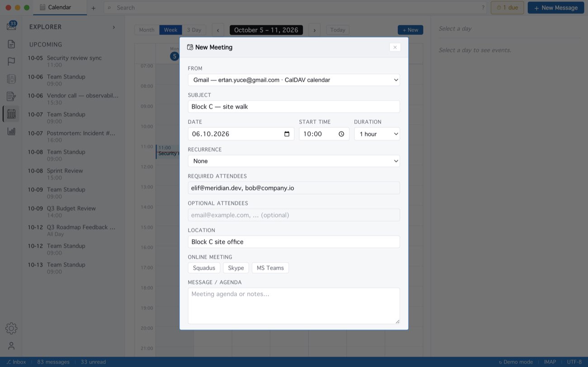Click the search help question mark
588x367 pixels.
tap(483, 8)
